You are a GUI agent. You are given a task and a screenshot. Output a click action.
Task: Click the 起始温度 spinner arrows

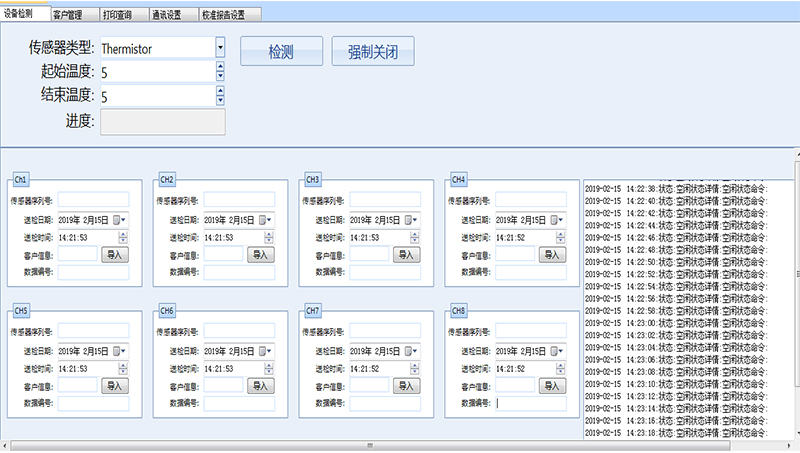point(220,71)
